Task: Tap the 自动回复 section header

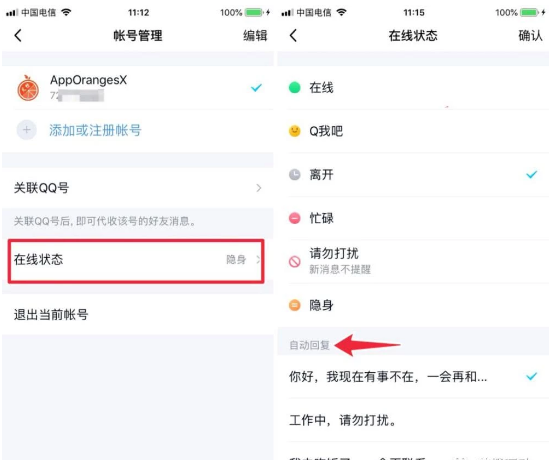Action: pyautogui.click(x=309, y=345)
